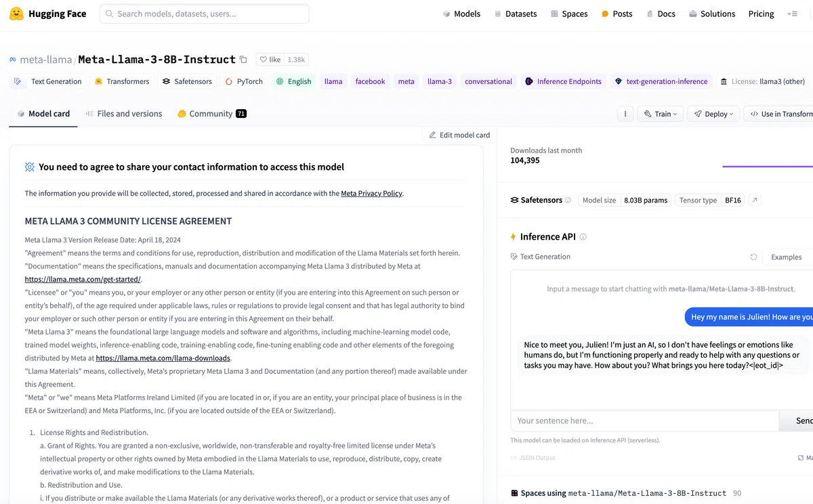Open the Files and versions tab
The image size is (813, 504).
click(x=124, y=114)
